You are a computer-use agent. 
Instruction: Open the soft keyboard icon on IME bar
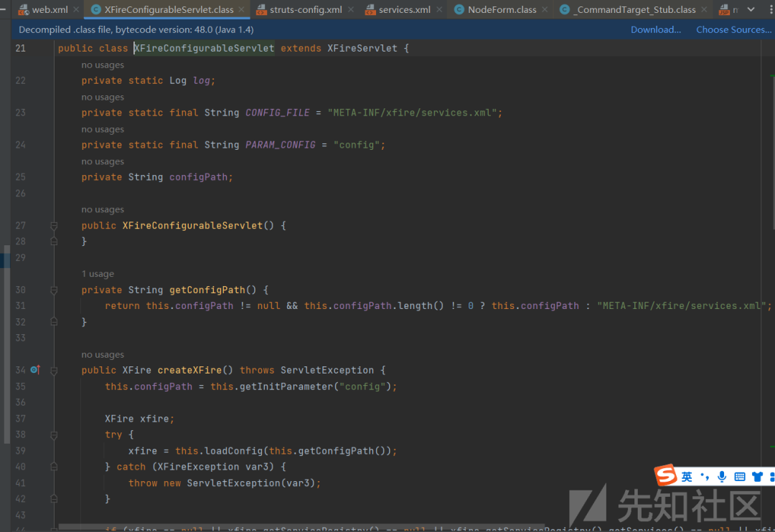[739, 477]
